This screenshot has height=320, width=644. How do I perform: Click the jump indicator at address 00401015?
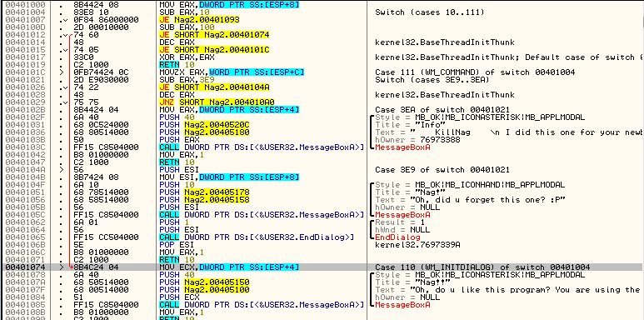pos(62,50)
